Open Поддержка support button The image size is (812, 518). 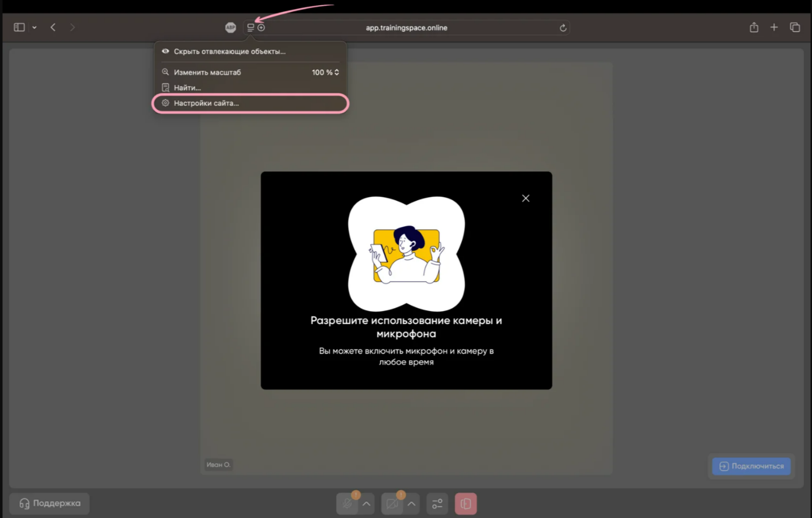50,503
